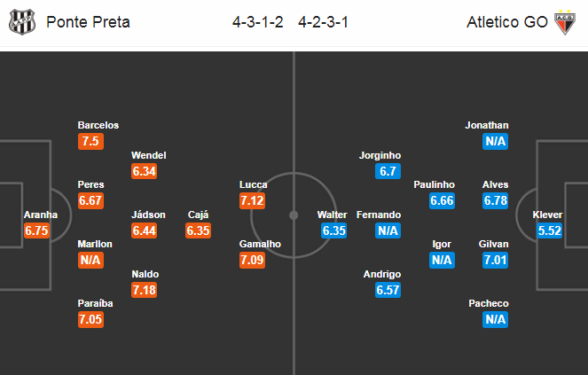The image size is (588, 375).
Task: Click Naldo's 7.18 rating badge
Action: coord(145,290)
